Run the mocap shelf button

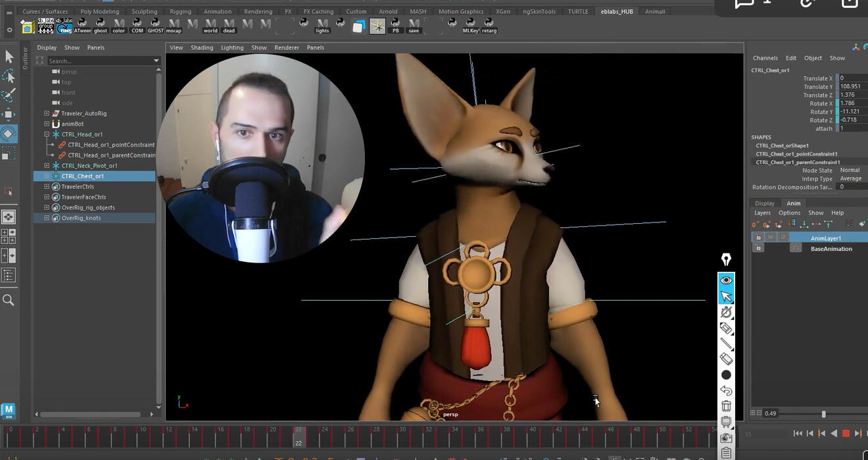[174, 26]
